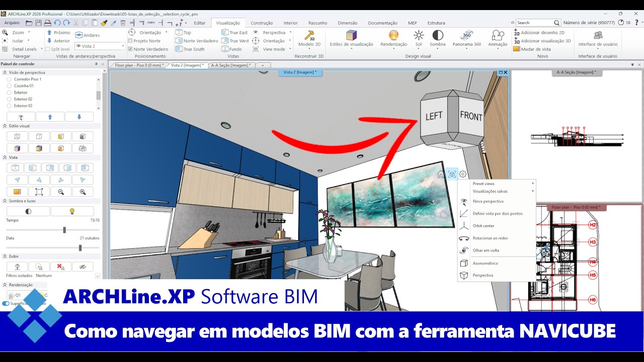Select the Corredor Piso 1 radio button

click(9, 79)
